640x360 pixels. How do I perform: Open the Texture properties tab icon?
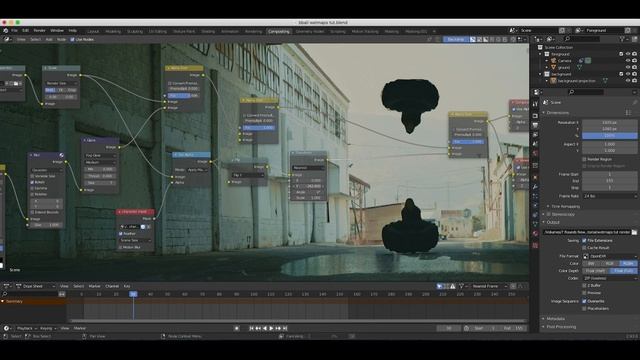(x=535, y=245)
